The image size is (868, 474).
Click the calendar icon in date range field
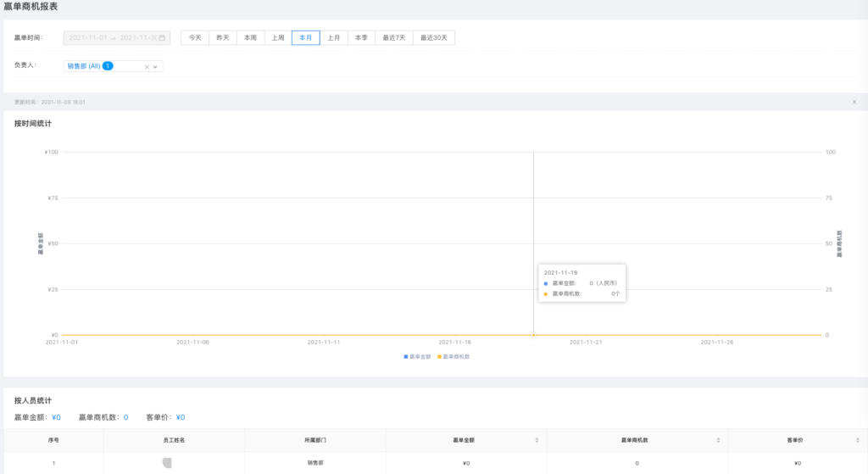162,37
